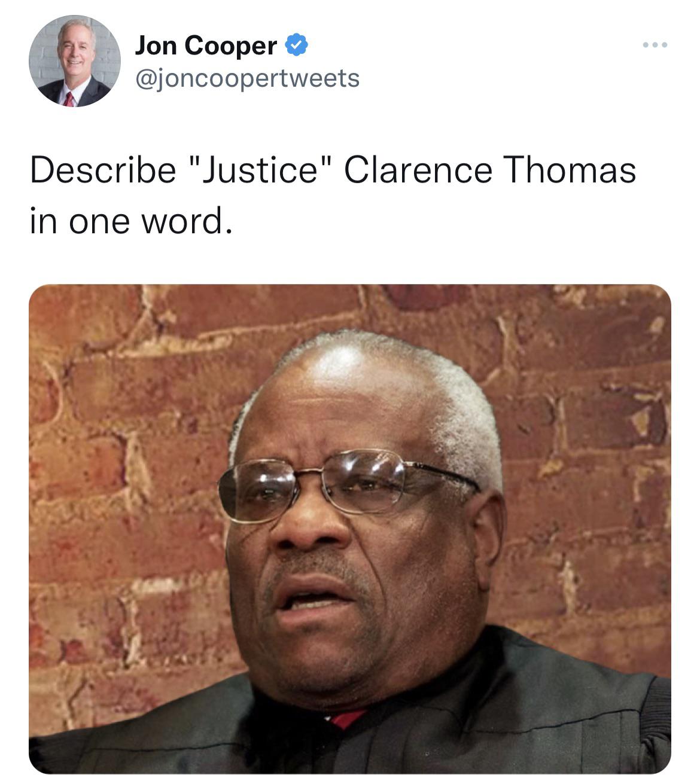The image size is (700, 778).
Task: Click the eyeglasses in the attached photo
Action: pyautogui.click(x=347, y=484)
